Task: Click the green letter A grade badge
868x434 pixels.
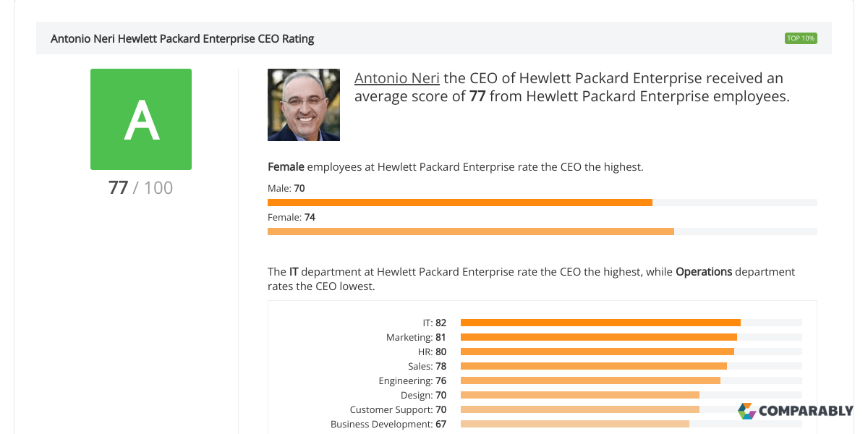Action: (141, 119)
